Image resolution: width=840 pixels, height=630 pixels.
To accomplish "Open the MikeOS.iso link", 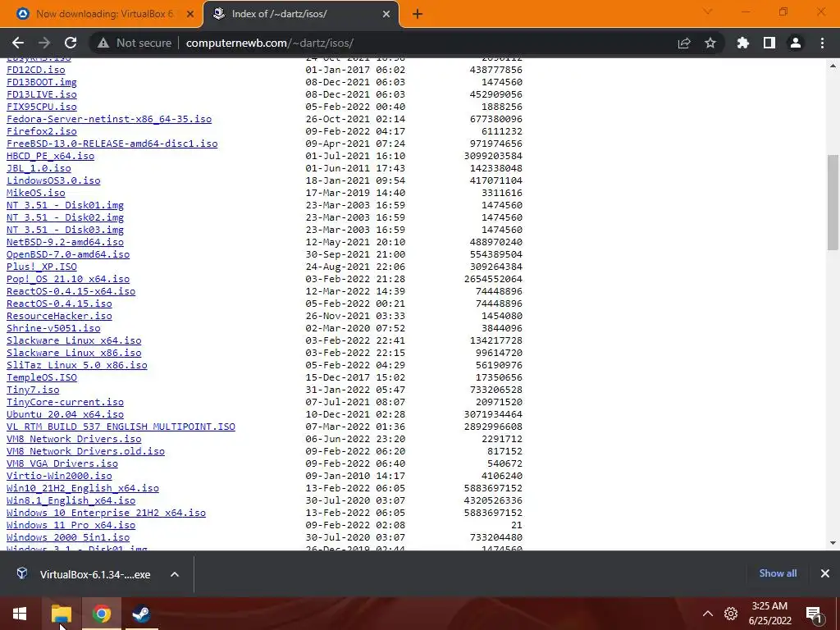I will coord(36,193).
